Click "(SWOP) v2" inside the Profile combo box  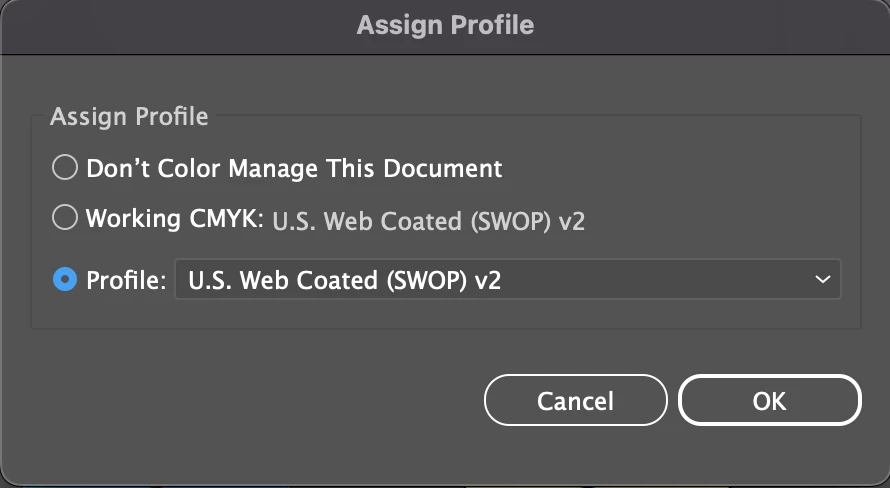tap(436, 280)
